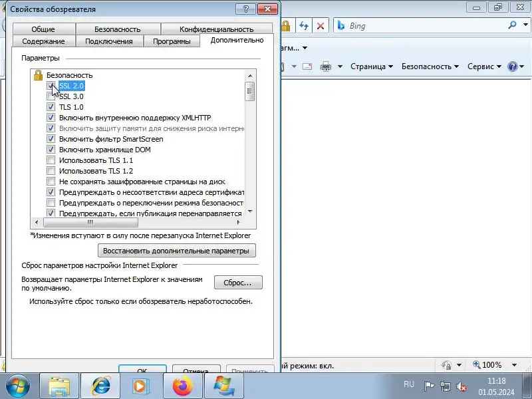Toggle the DOM storage checkbox

click(51, 149)
